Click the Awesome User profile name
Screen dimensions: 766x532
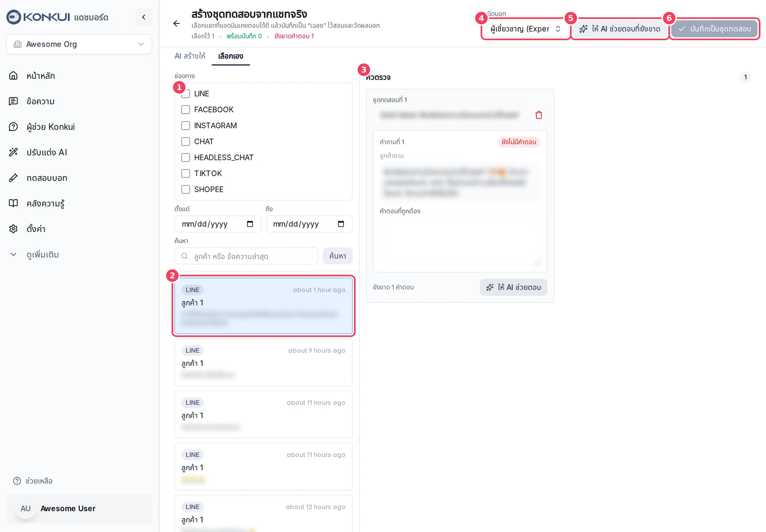(x=68, y=508)
